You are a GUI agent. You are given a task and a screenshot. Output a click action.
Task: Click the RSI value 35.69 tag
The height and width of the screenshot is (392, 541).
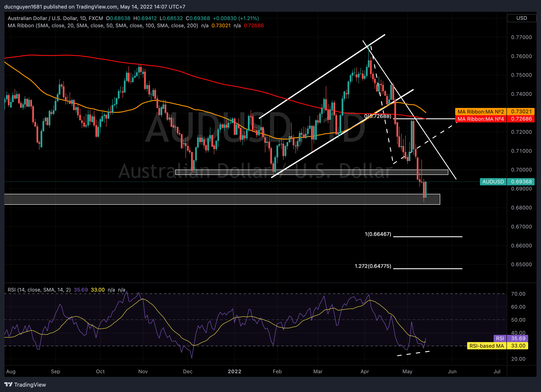(x=518, y=338)
